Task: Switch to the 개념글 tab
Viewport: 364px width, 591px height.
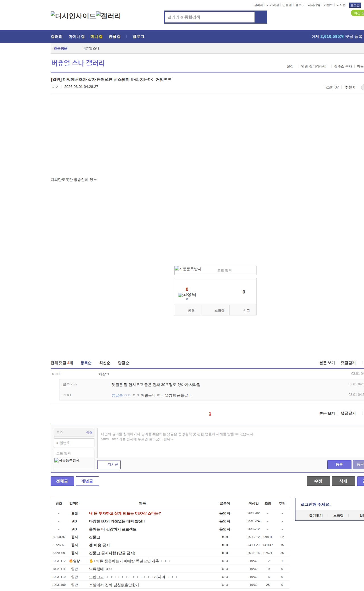Action: 87,481
